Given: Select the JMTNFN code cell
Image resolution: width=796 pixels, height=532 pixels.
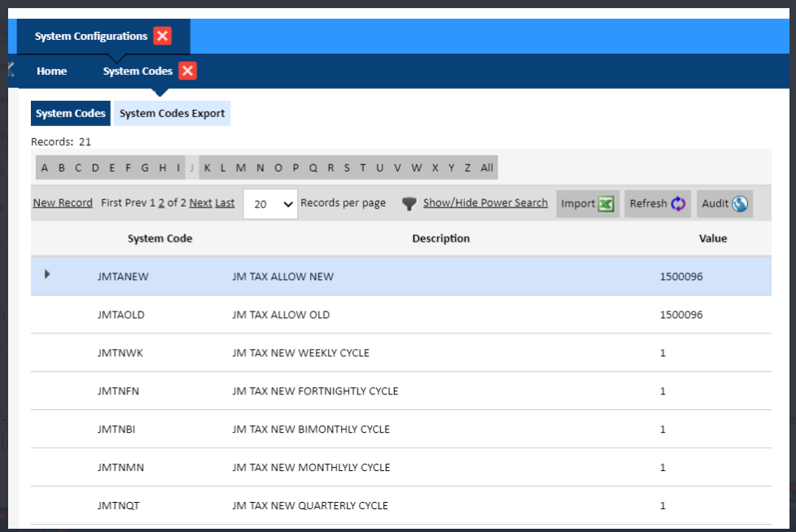Looking at the screenshot, I should point(118,391).
